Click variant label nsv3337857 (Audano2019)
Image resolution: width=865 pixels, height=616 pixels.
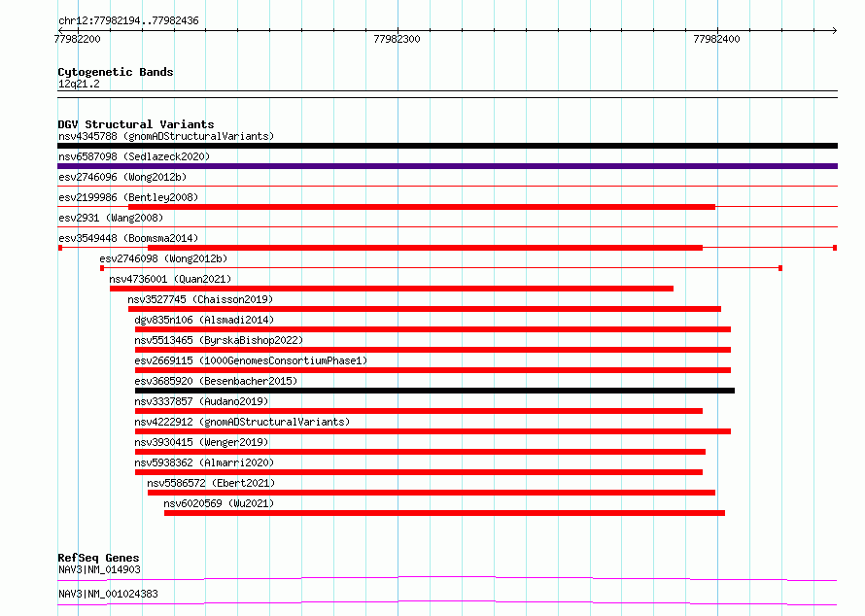201,401
